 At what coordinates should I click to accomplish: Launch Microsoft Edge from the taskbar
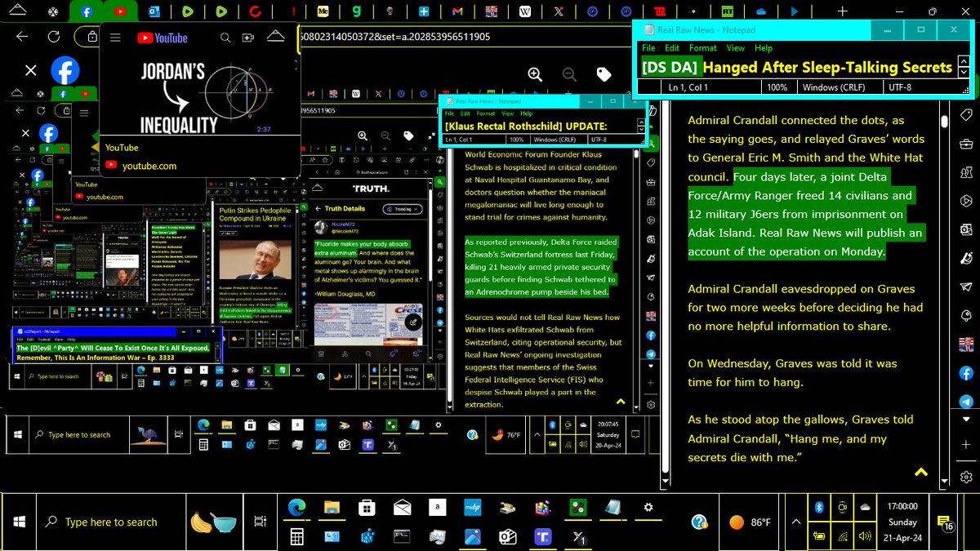coord(296,508)
